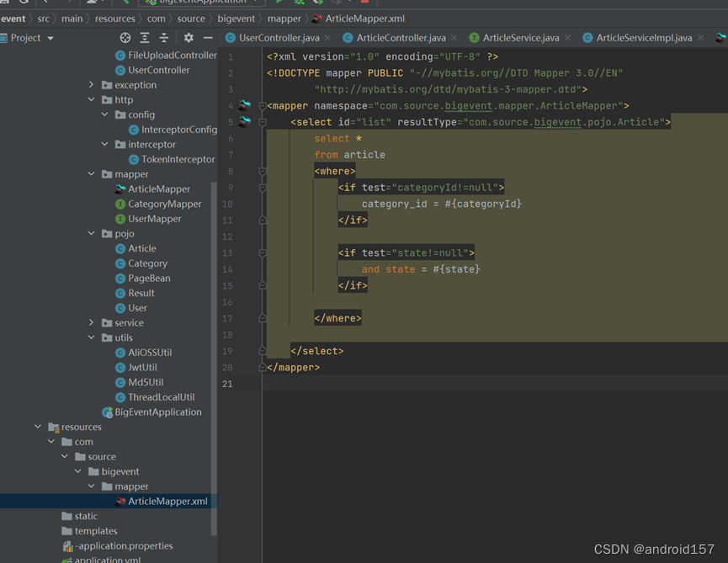Select the static folder
Screen dimensions: 728x563
click(x=79, y=516)
